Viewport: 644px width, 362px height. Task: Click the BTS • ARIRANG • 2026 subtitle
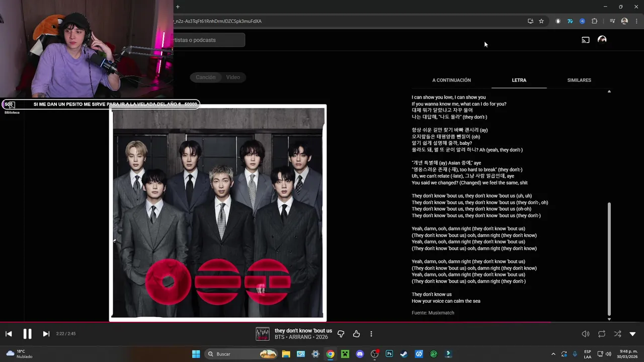click(300, 337)
